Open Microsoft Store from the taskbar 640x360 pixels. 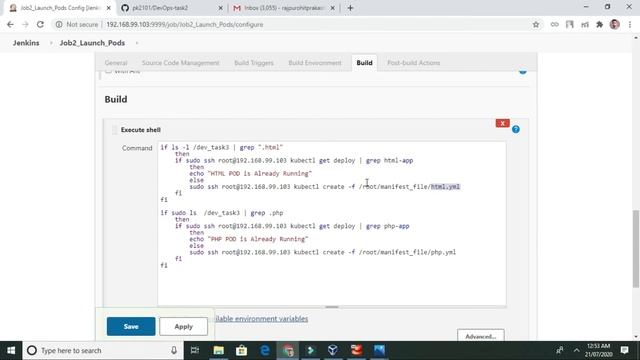[242, 350]
